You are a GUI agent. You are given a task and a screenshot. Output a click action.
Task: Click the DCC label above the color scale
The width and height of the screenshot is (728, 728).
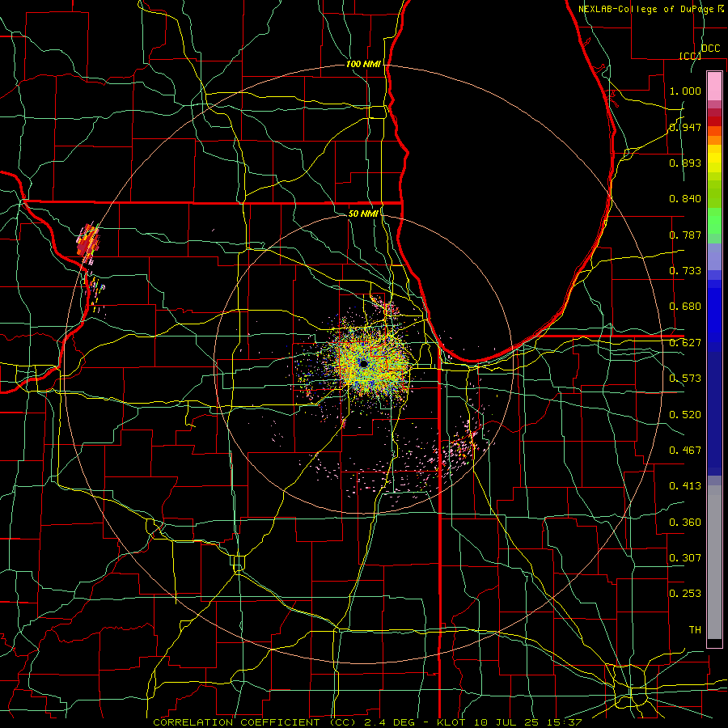click(710, 49)
